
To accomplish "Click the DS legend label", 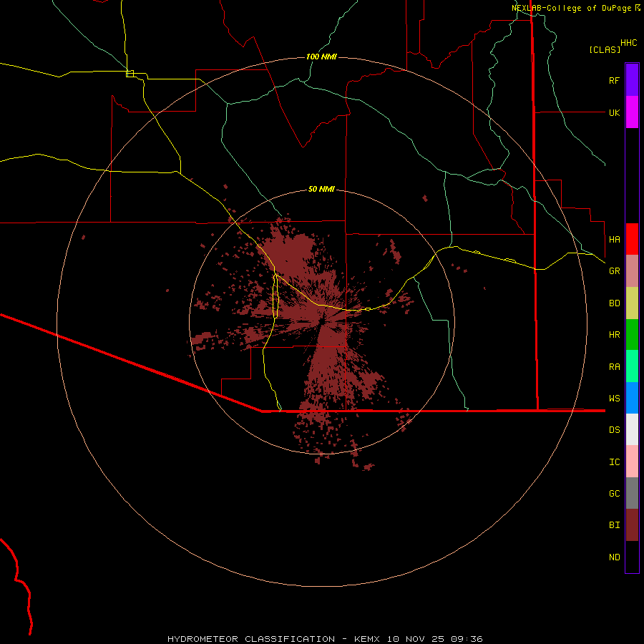I will point(614,430).
